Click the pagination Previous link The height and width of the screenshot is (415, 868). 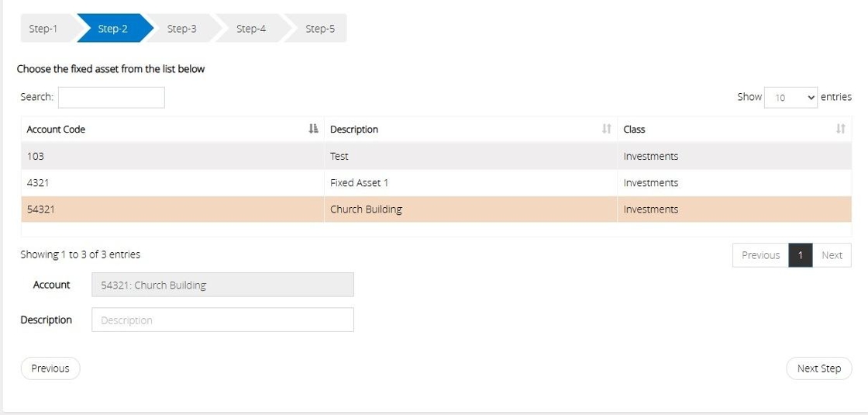(760, 255)
